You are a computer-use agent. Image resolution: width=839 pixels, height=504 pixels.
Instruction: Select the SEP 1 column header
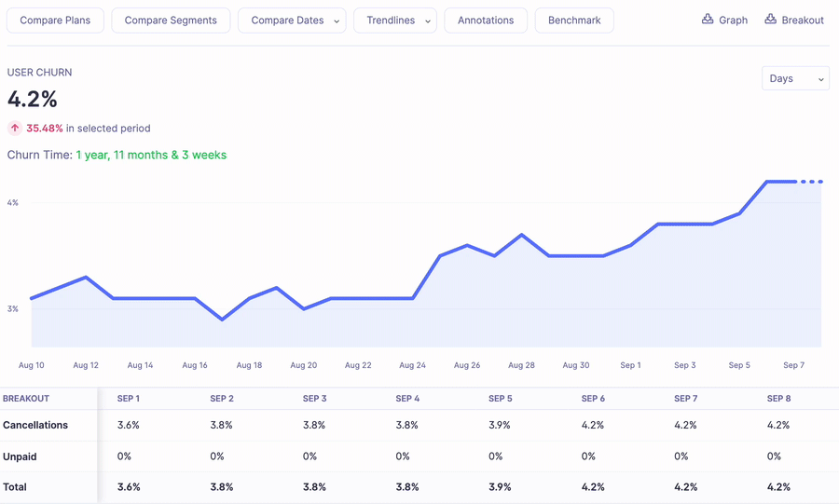[x=129, y=399]
